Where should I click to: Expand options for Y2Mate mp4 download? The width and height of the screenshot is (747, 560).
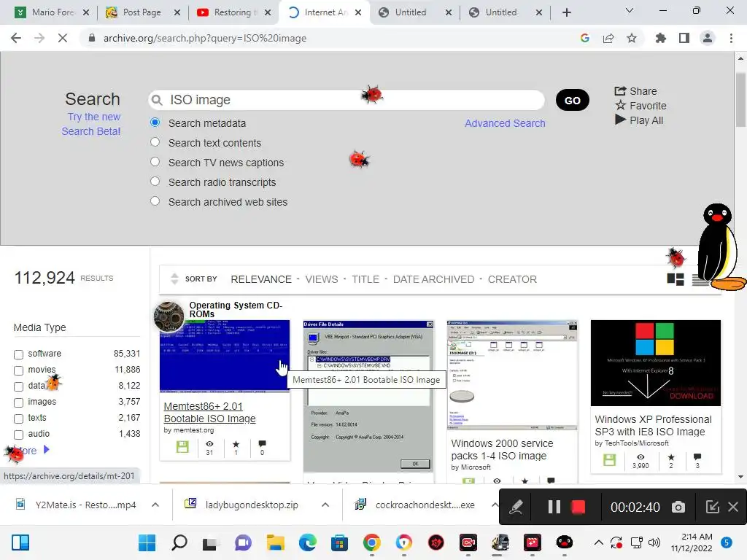(155, 505)
